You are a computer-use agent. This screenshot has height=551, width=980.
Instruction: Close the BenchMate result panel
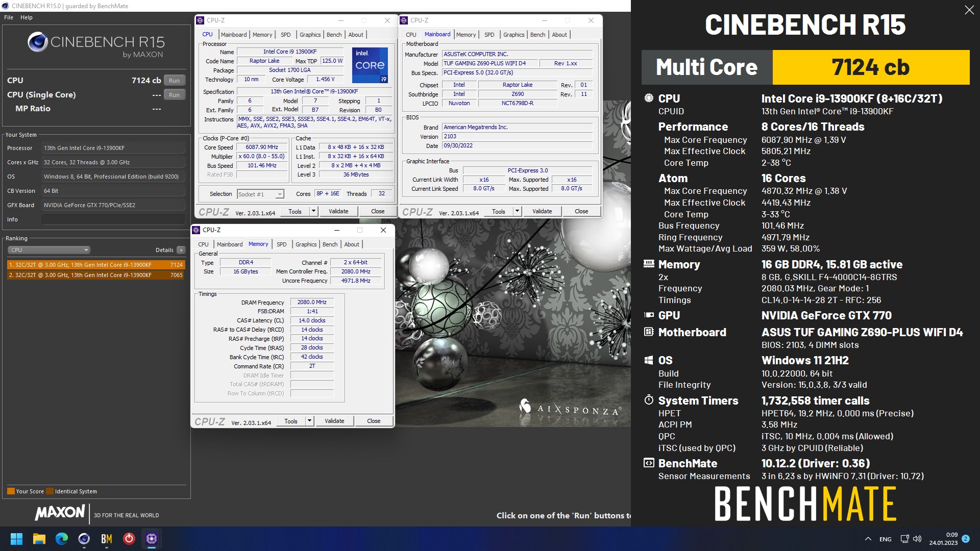(x=969, y=10)
